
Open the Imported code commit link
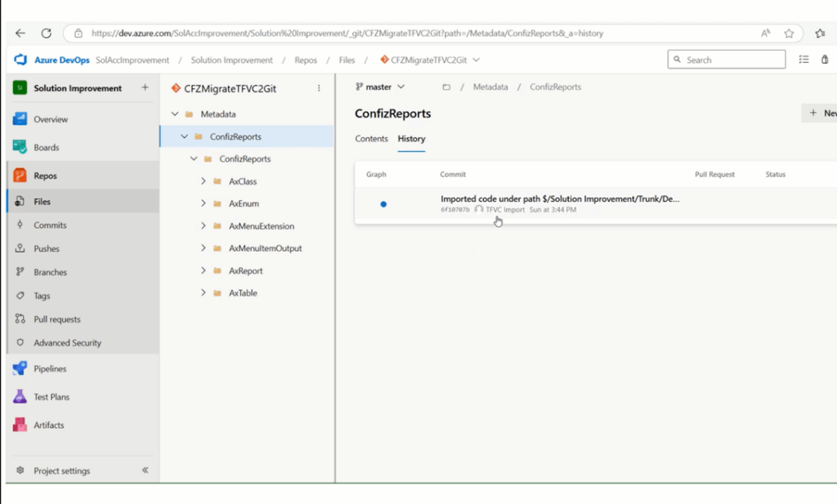560,199
